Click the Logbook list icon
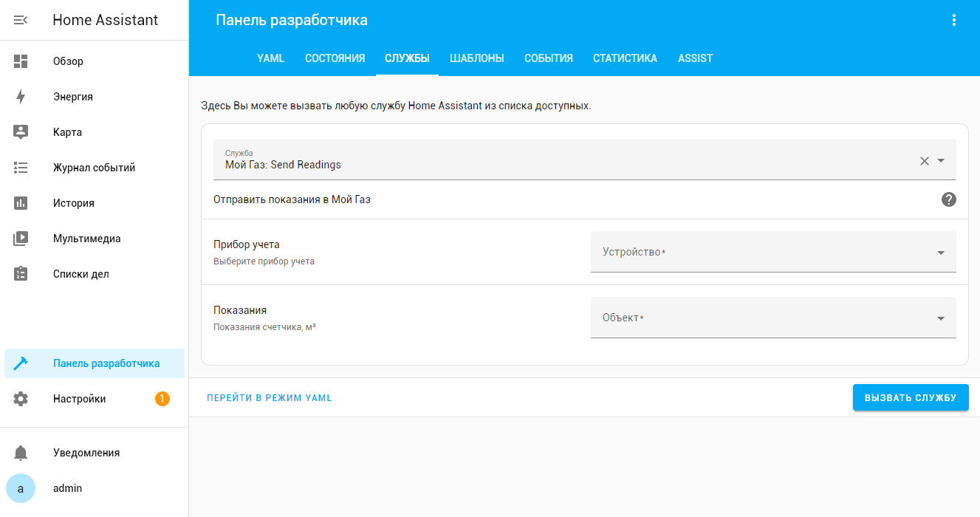The height and width of the screenshot is (517, 980). pos(21,168)
